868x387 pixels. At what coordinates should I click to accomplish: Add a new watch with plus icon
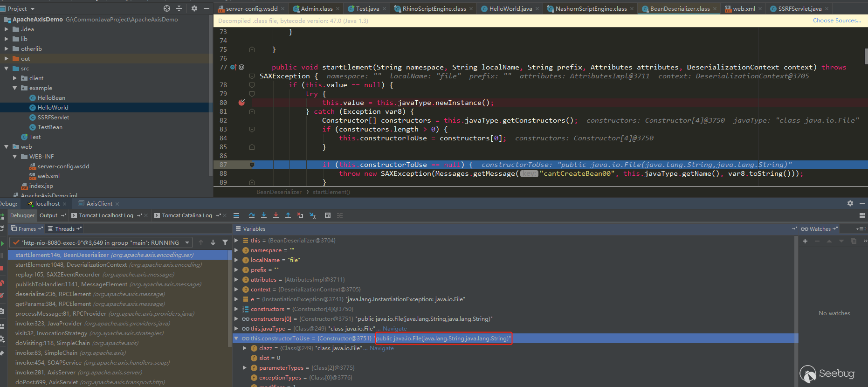805,241
